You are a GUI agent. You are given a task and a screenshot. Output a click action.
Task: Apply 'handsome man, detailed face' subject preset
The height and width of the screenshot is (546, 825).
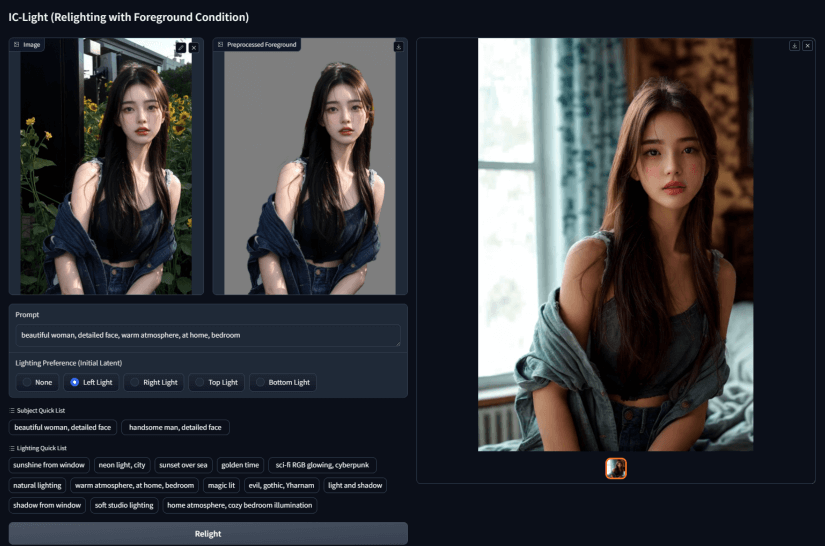point(175,427)
